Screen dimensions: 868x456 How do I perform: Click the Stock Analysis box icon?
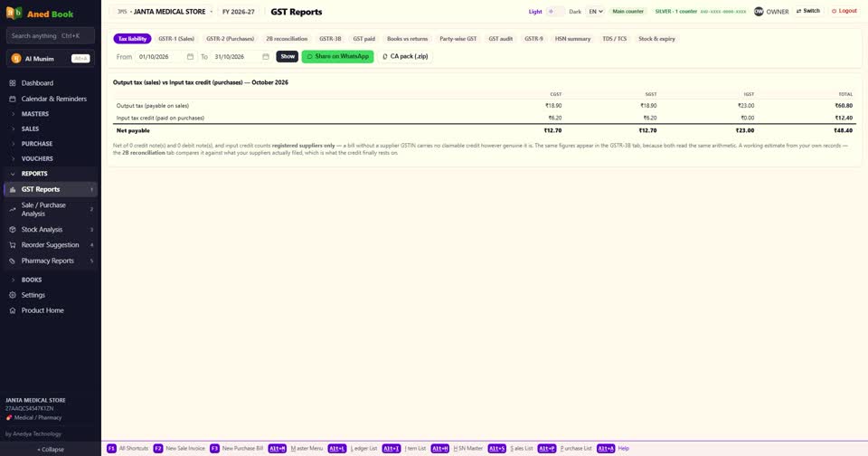click(x=12, y=230)
